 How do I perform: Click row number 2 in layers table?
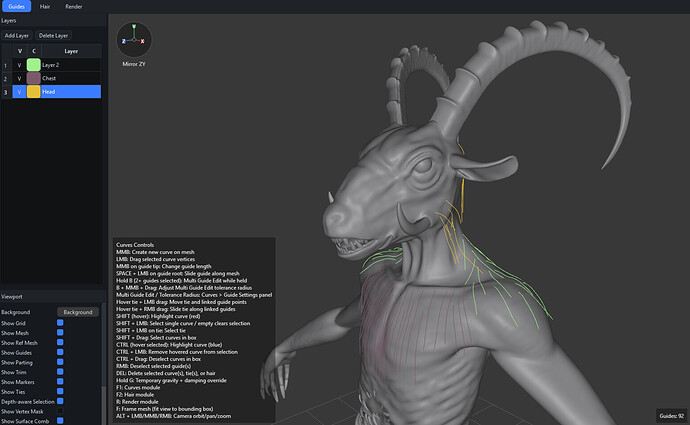[6, 78]
